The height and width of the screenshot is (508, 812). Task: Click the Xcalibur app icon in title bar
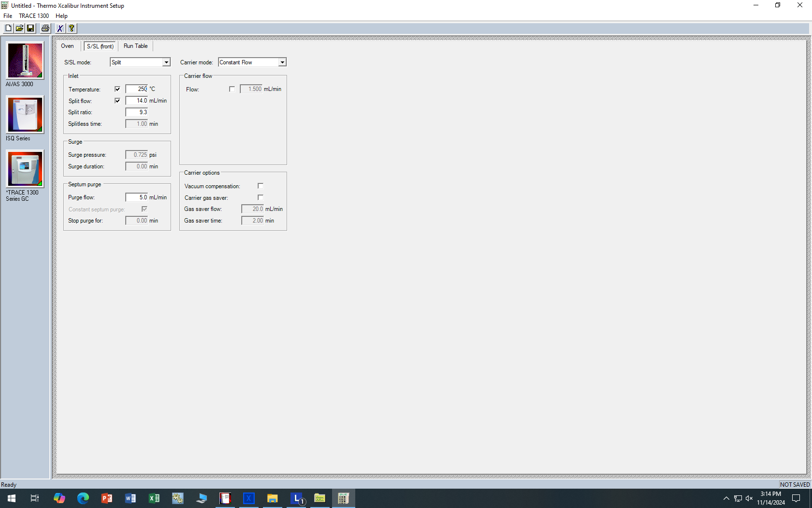coord(5,5)
